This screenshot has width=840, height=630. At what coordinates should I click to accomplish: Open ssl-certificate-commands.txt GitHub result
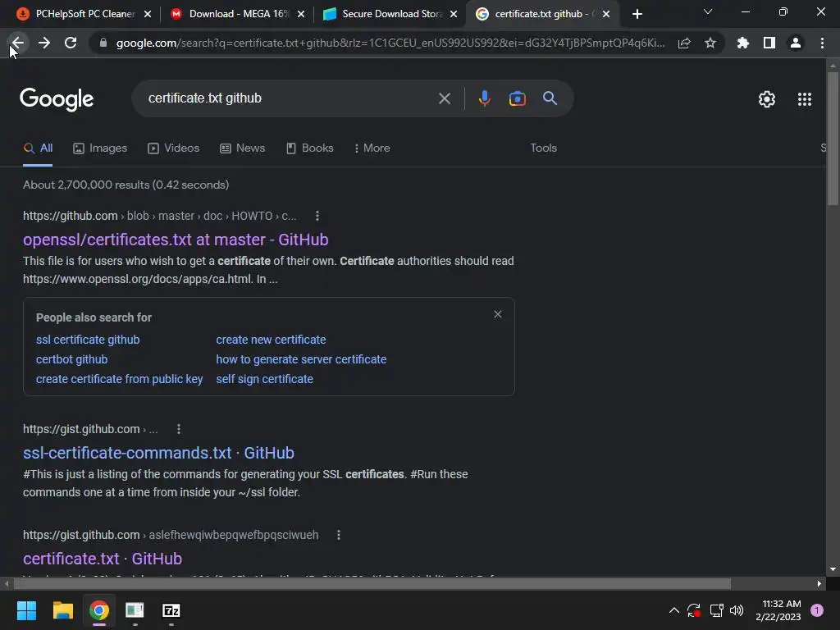158,453
